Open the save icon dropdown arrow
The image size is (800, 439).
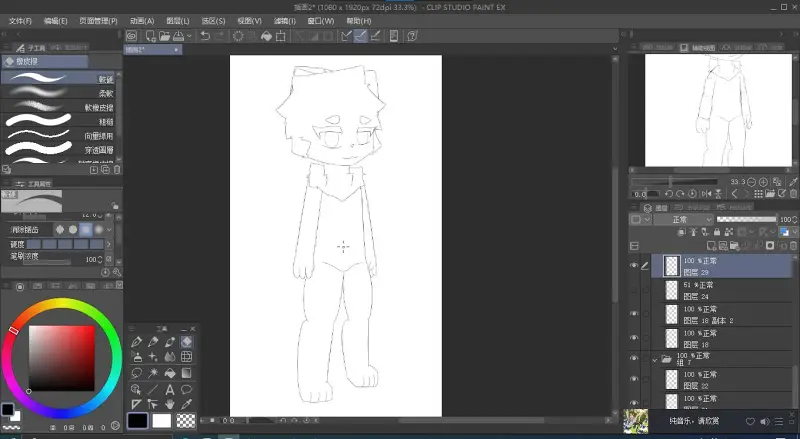(189, 36)
